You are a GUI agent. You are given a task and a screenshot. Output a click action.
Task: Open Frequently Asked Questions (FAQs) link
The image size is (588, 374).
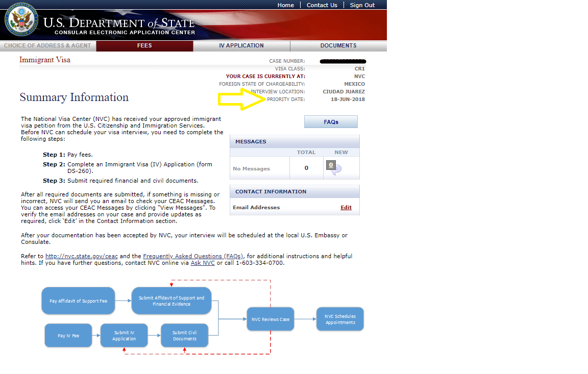193,256
